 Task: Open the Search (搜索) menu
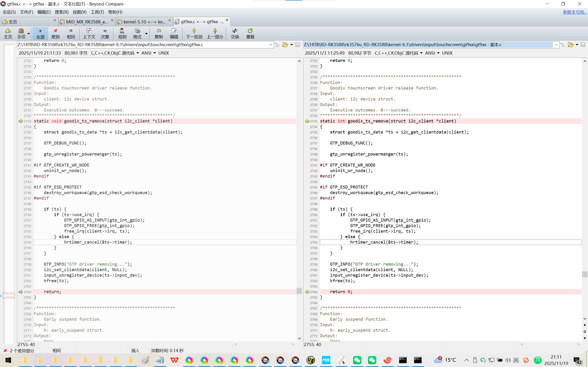62,12
